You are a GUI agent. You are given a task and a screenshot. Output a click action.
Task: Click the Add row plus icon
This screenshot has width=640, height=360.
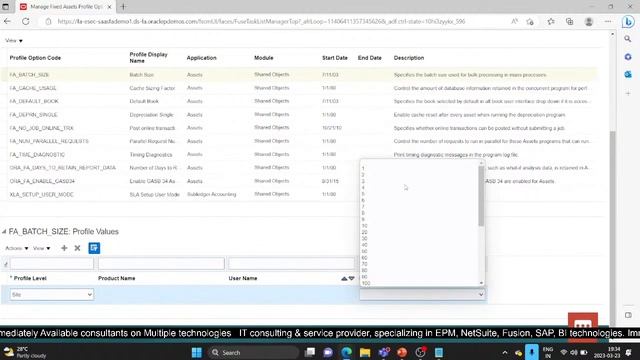[x=64, y=248]
